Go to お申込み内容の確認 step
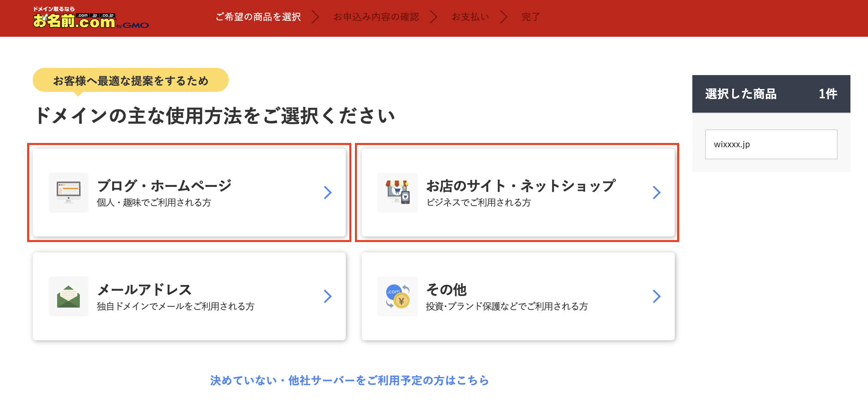Image resolution: width=868 pixels, height=405 pixels. tap(376, 17)
